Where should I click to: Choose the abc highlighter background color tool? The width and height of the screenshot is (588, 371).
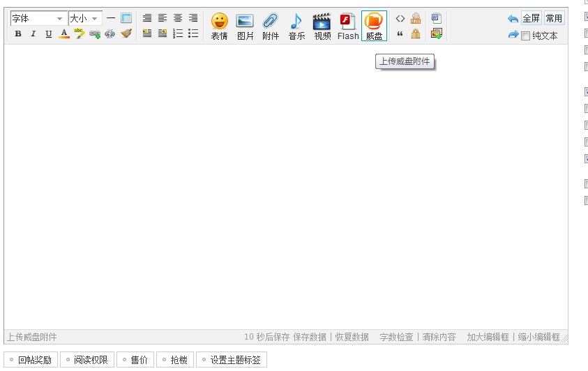(79, 33)
